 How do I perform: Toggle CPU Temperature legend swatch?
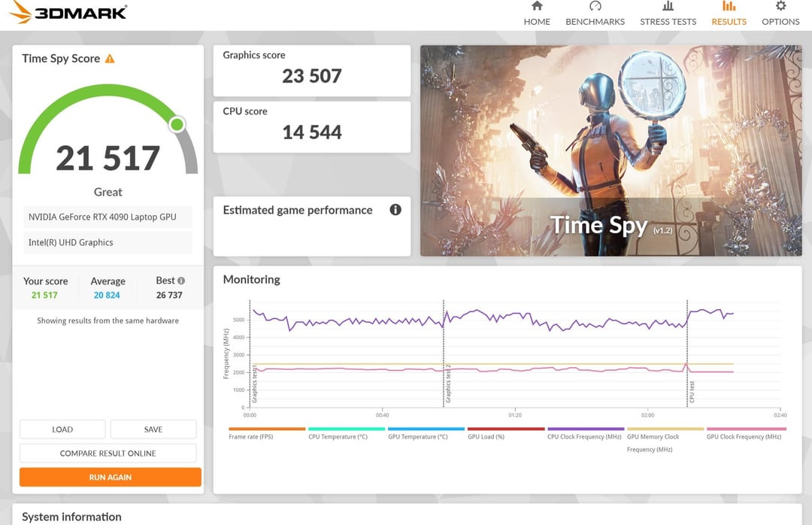point(347,429)
